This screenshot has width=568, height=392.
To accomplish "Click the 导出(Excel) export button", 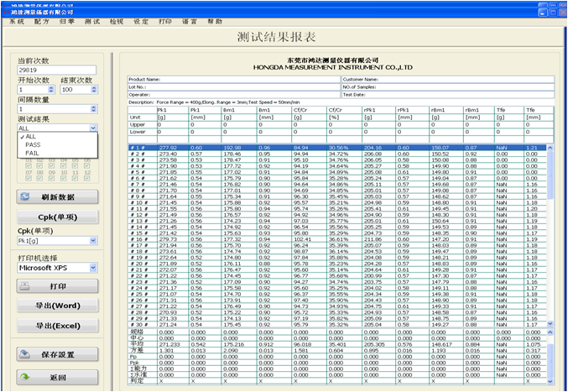I will point(58,325).
